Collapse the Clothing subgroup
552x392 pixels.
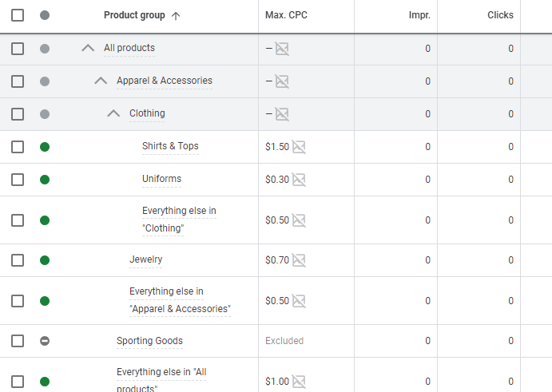coord(113,113)
